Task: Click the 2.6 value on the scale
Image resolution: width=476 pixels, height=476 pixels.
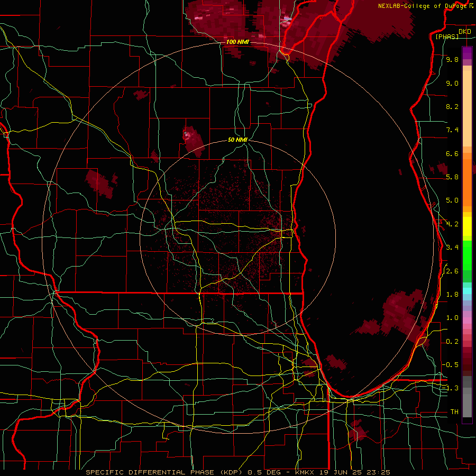Action: (452, 271)
